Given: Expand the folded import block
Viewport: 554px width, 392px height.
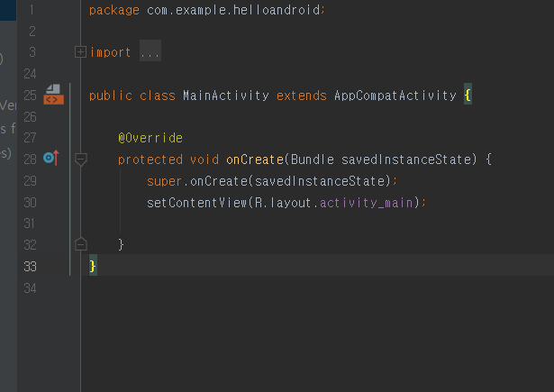Looking at the screenshot, I should pos(80,52).
